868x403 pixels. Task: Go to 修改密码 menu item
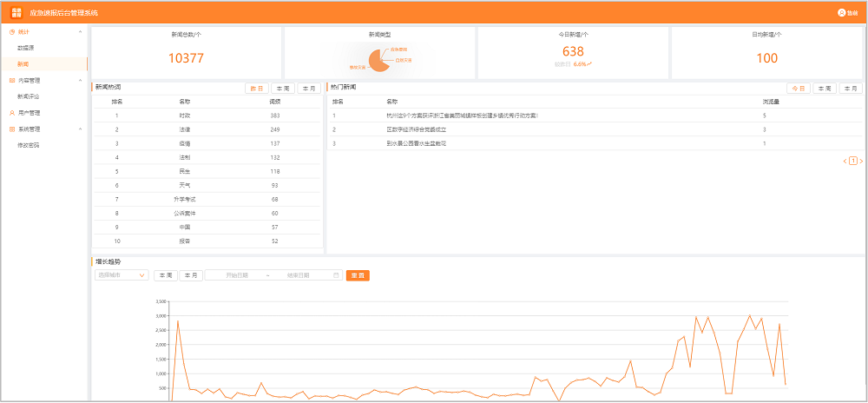29,145
